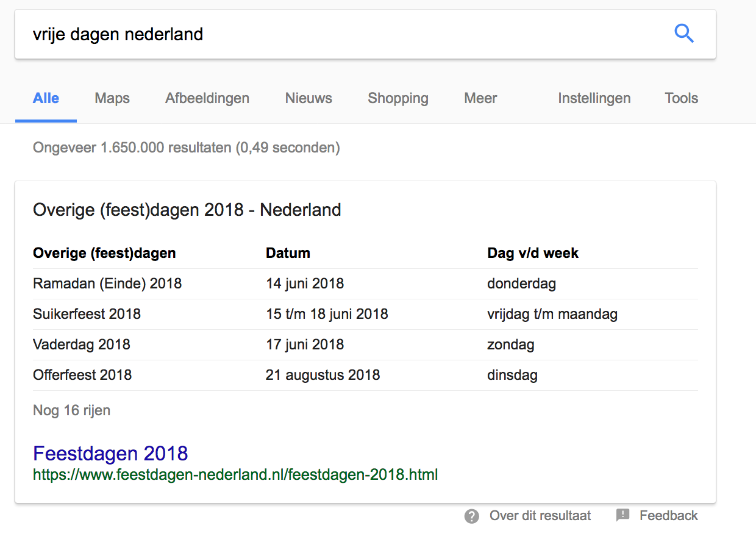This screenshot has height=550, width=756.
Task: Click the 'Overige (feest)dagen 2018 - Nederland' heading
Action: pyautogui.click(x=187, y=210)
